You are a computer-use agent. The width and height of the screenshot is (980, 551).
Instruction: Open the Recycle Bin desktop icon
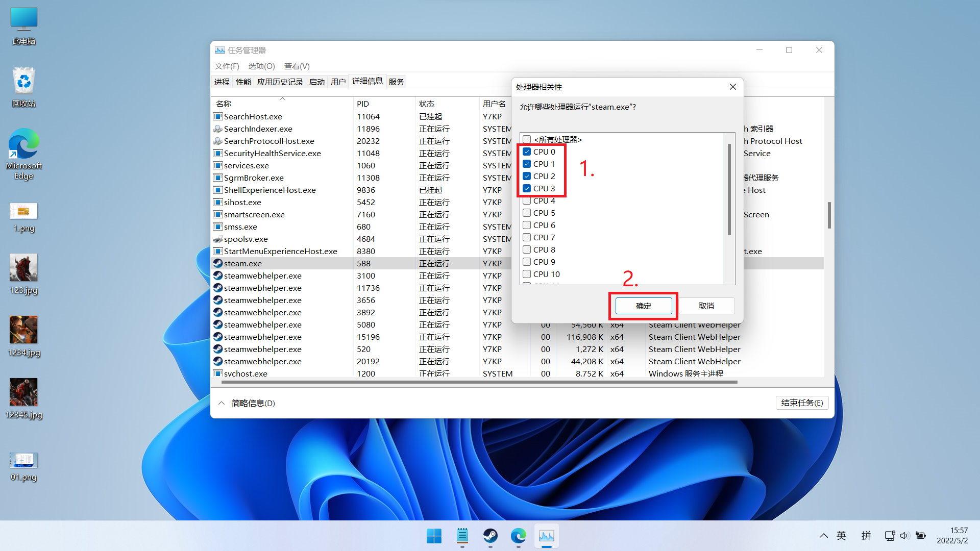(23, 82)
